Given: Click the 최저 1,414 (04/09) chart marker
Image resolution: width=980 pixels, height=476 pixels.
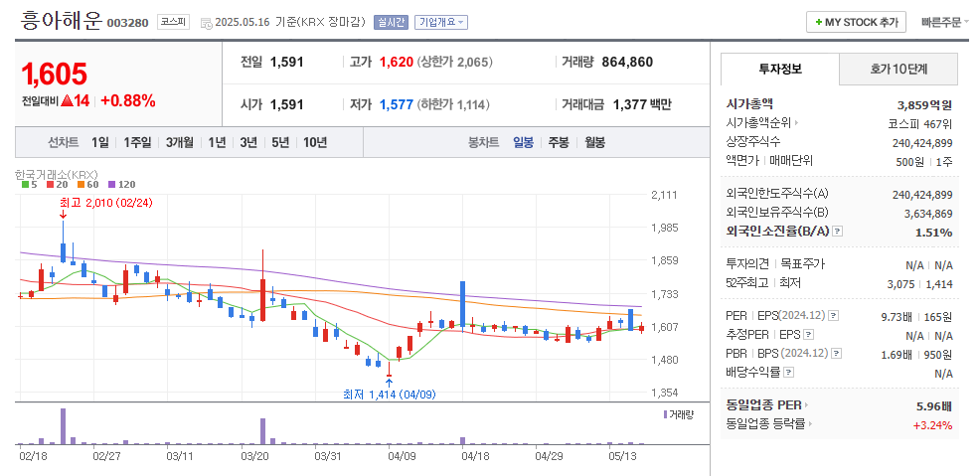Looking at the screenshot, I should [390, 395].
